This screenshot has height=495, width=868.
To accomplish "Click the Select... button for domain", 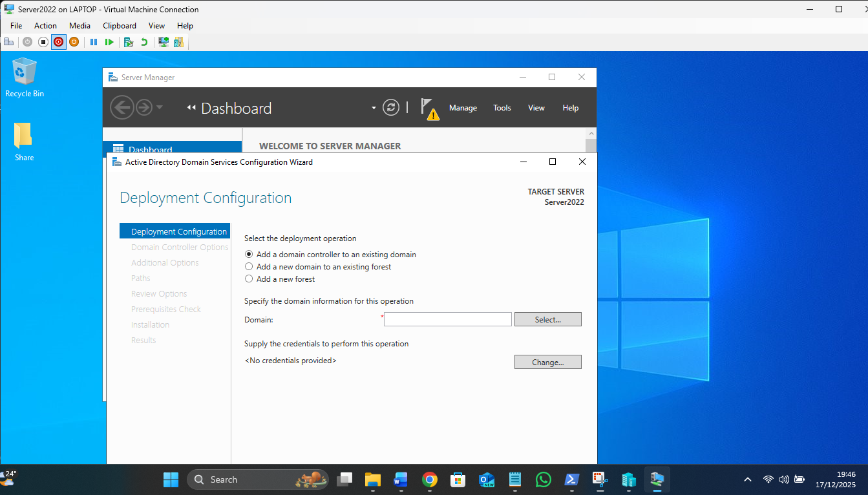I will pyautogui.click(x=547, y=319).
